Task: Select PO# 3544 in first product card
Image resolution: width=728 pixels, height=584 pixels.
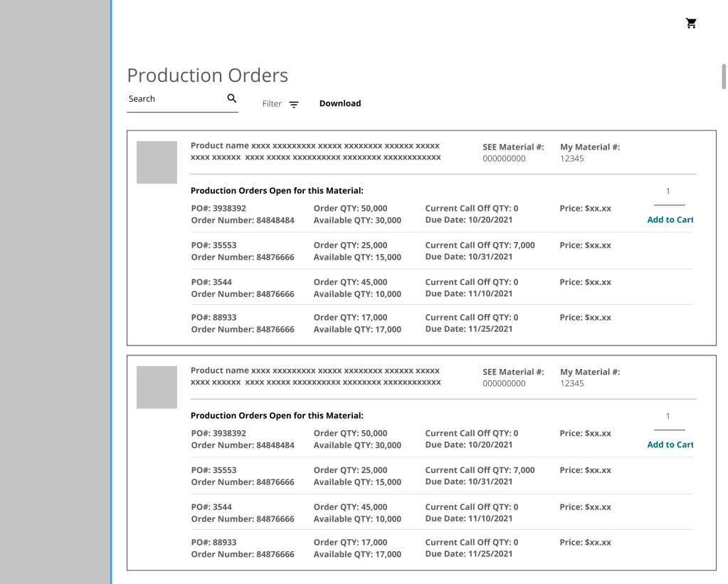Action: [211, 282]
